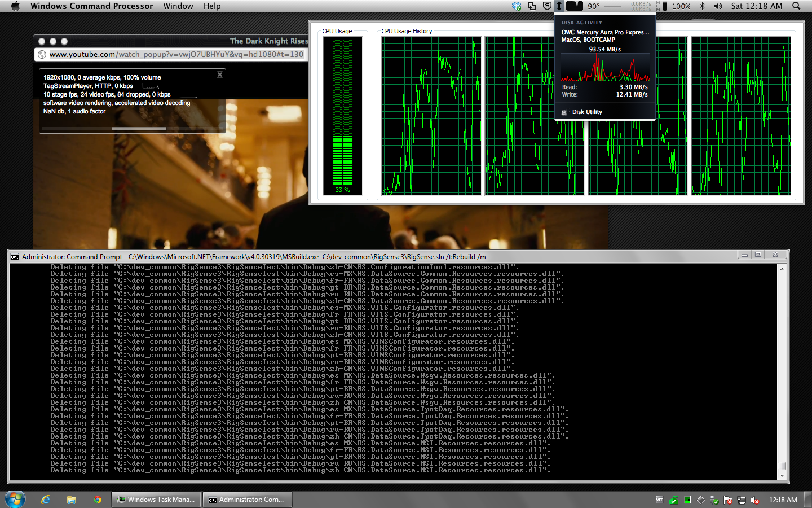Open Spotlight search magnifier
This screenshot has width=812, height=508.
796,6
